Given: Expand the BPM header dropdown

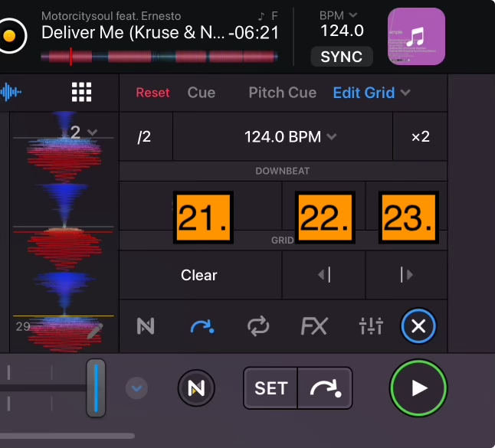Looking at the screenshot, I should [353, 15].
